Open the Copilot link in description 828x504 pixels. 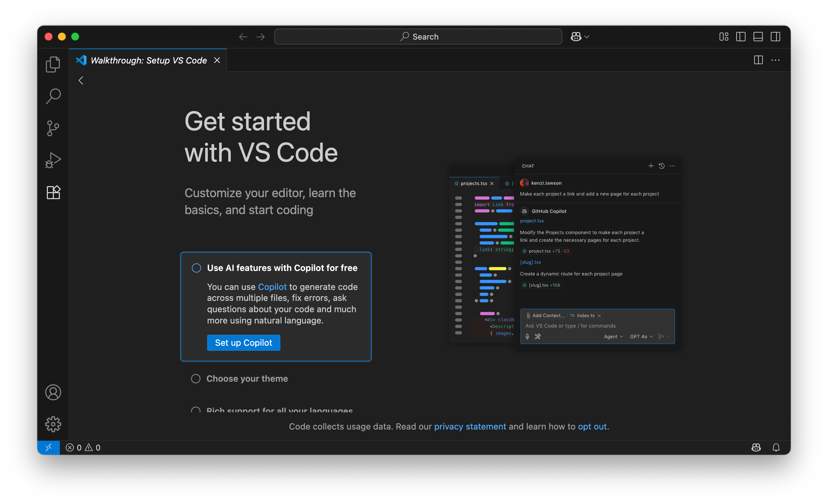272,287
